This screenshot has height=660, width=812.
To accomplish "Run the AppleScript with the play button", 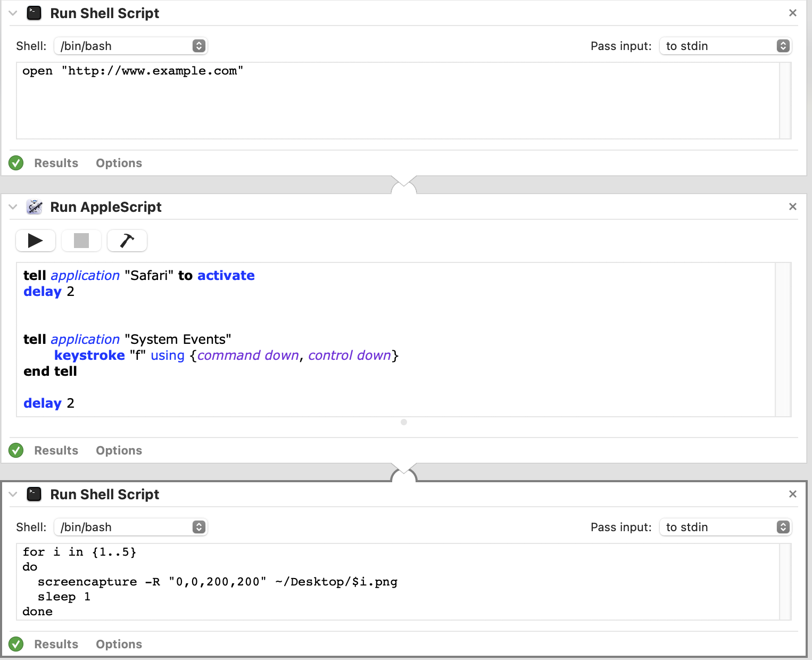I will point(36,241).
